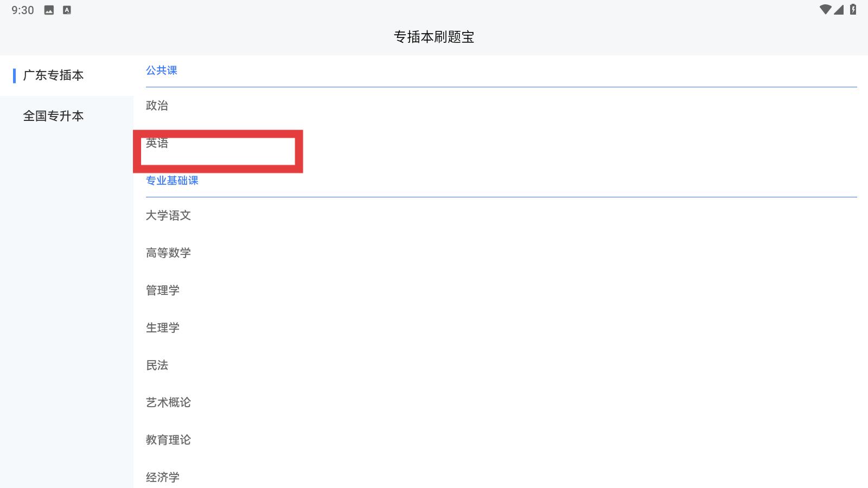Tap the cellular signal status icon
The image size is (868, 488).
coord(839,10)
